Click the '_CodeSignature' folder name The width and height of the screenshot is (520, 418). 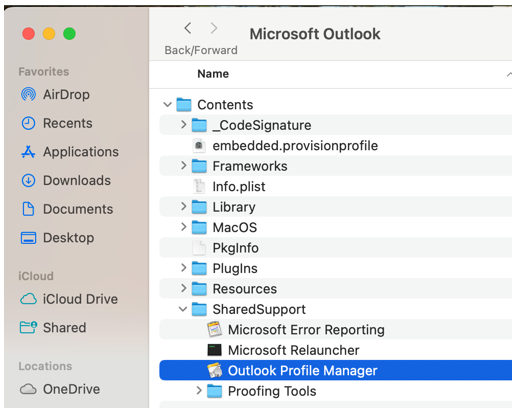262,125
